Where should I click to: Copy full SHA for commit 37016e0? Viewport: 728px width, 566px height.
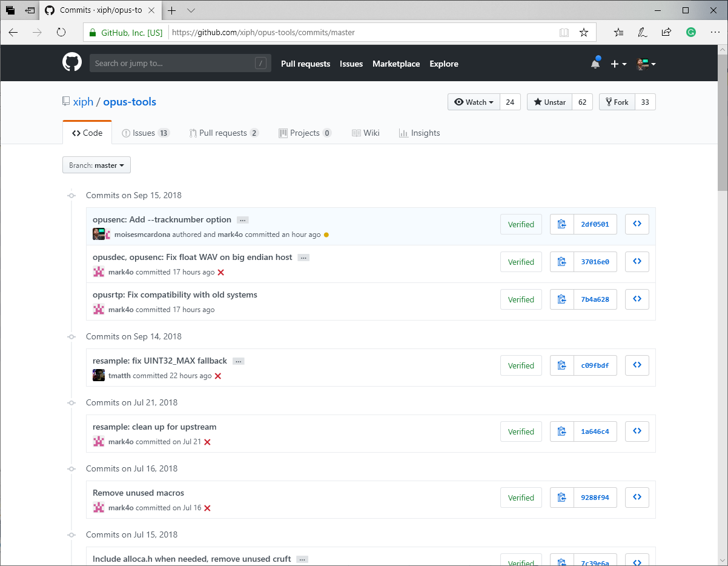point(562,262)
